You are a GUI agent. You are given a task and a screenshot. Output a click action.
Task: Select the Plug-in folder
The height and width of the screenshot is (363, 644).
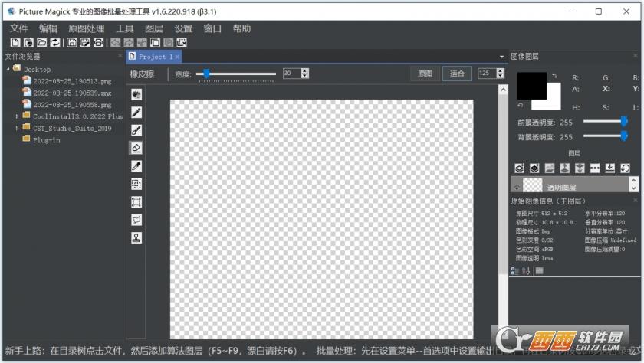(47, 140)
